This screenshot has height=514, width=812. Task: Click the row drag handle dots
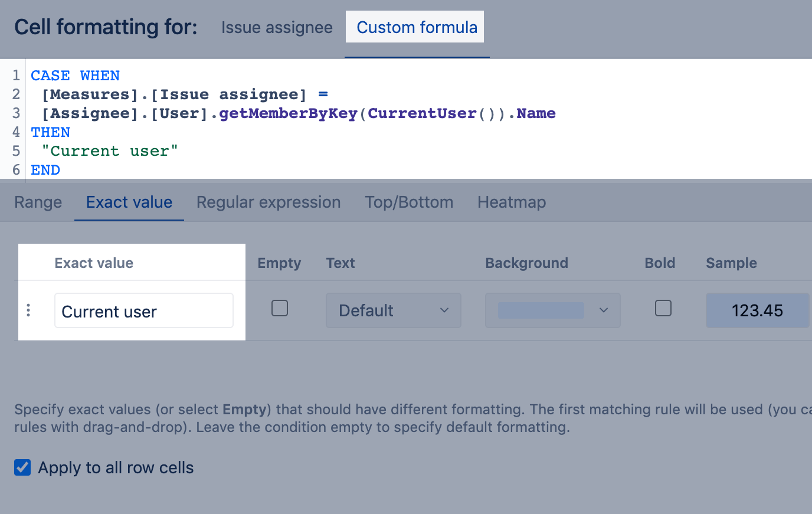click(28, 310)
